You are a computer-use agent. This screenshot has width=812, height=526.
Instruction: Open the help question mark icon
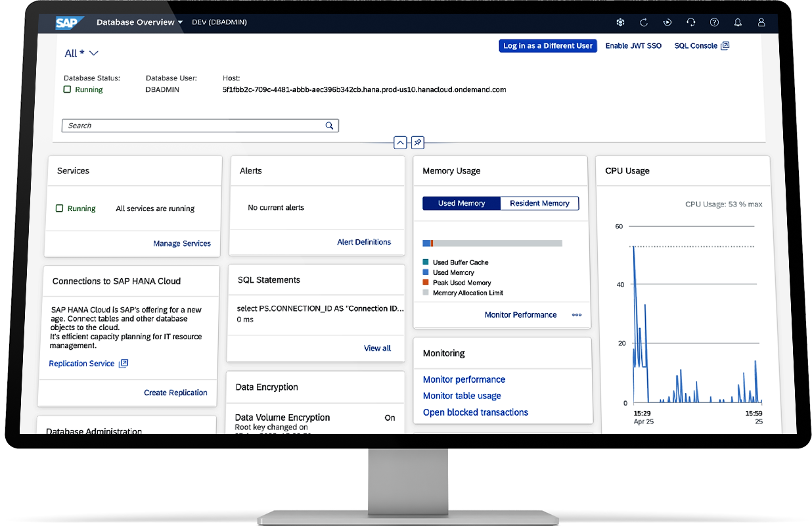(x=715, y=22)
